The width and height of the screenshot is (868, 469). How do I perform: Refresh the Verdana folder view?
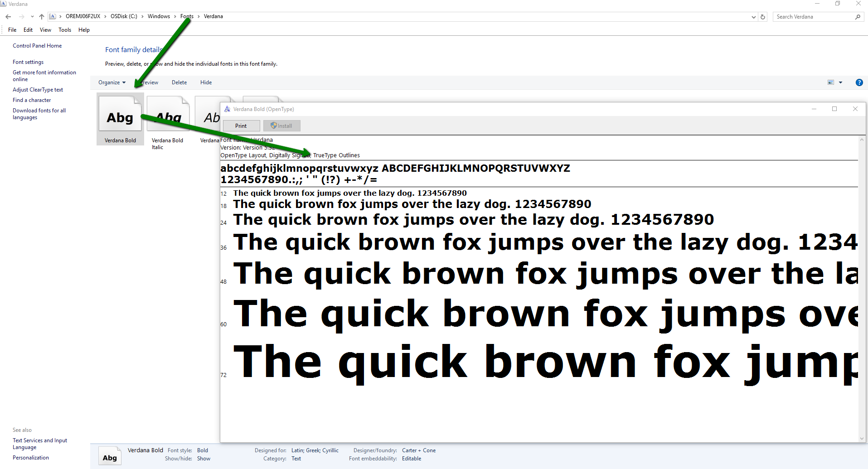pos(763,17)
